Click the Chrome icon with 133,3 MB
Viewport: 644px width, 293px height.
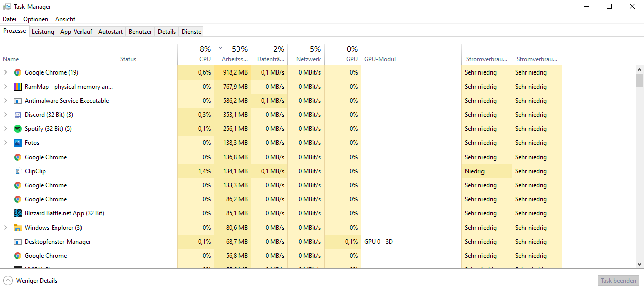tap(18, 185)
